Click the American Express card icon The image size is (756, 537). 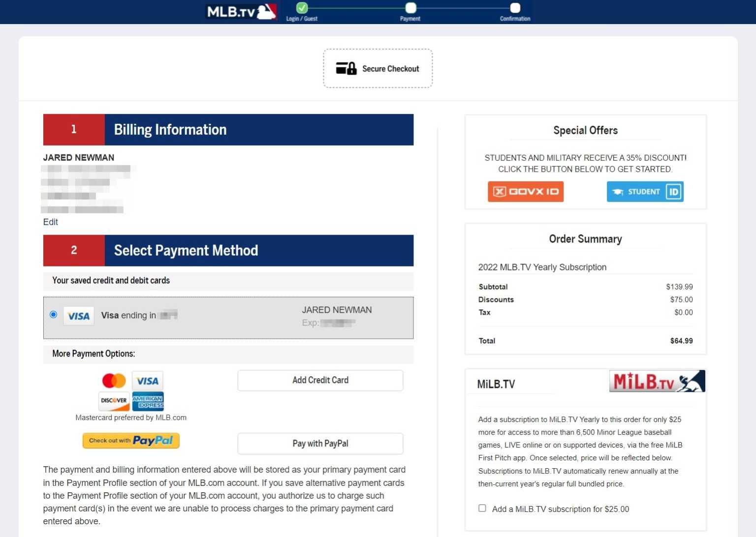pyautogui.click(x=147, y=401)
